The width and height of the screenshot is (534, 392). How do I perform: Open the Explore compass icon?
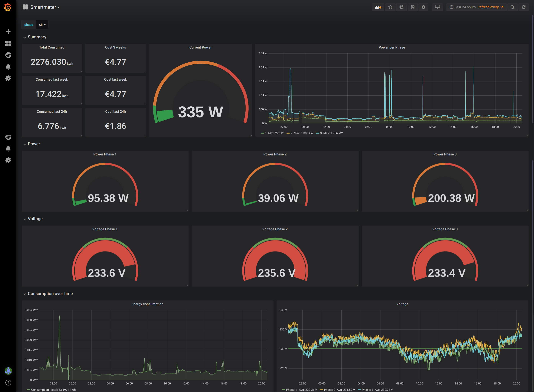(8, 55)
